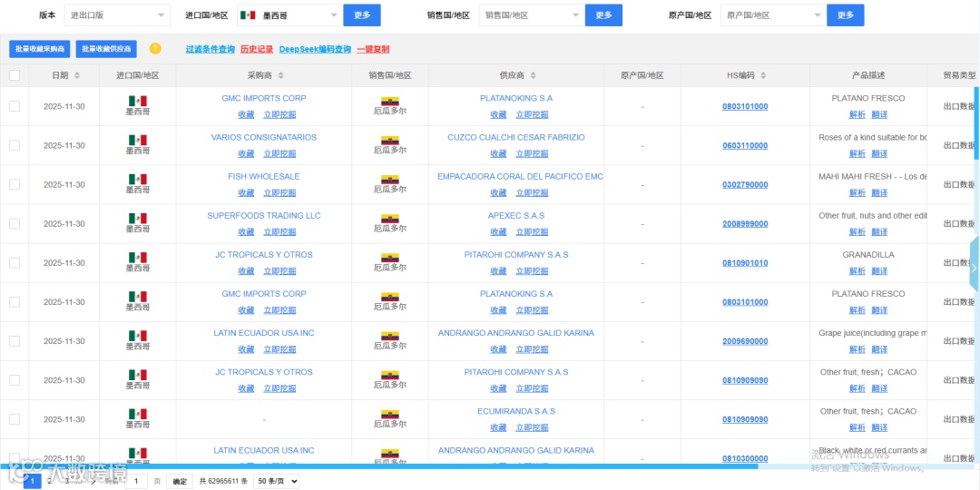980x490 pixels.
Task: Click the 批量收藏供应商 button
Action: point(106,49)
